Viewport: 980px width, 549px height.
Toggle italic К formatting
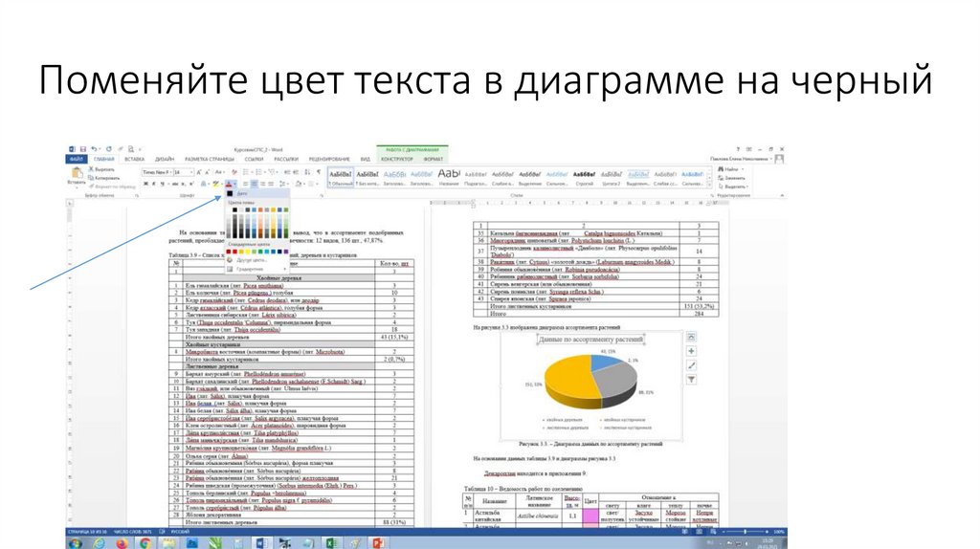(154, 184)
